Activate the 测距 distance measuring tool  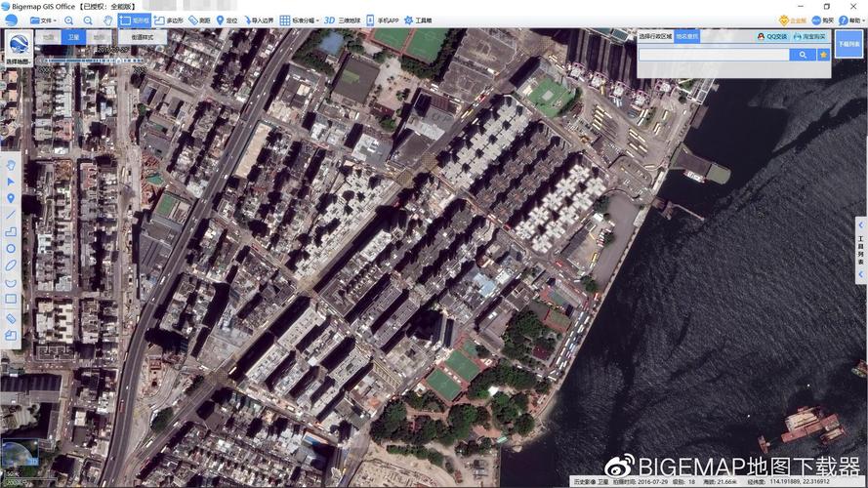point(199,20)
